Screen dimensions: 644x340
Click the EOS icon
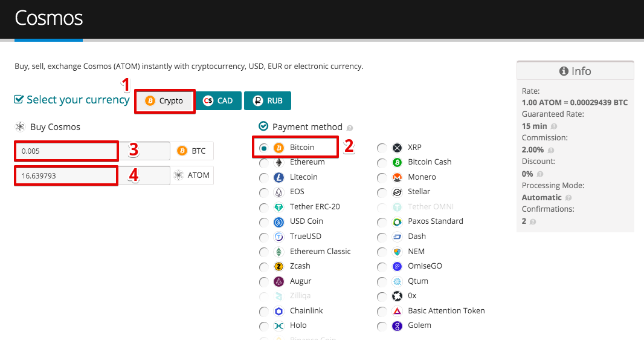[279, 192]
